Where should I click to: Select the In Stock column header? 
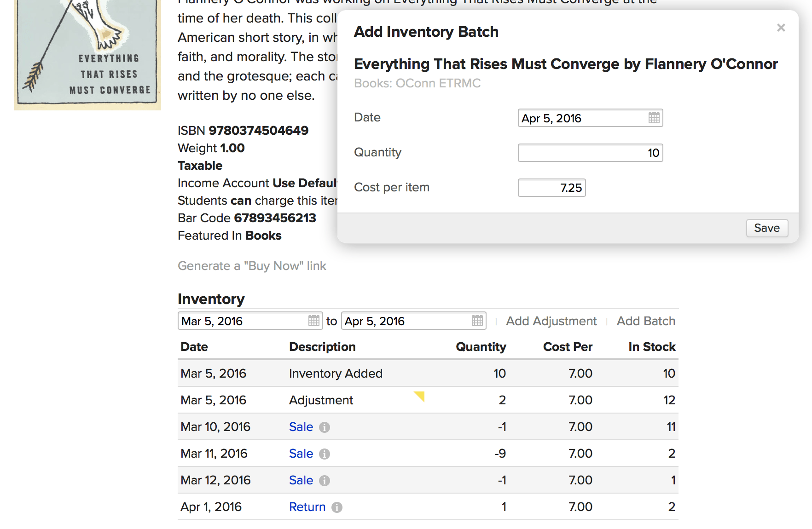point(652,347)
